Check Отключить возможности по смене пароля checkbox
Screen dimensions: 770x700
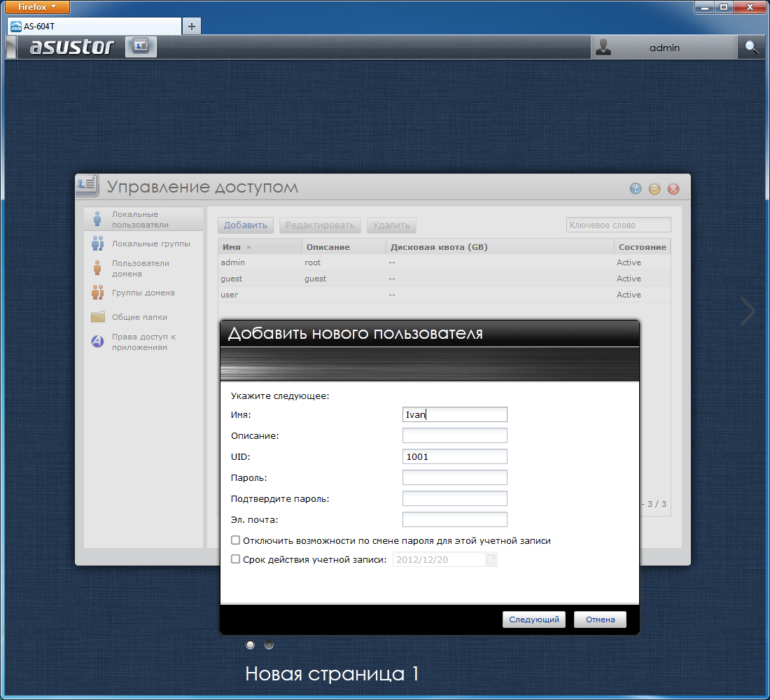tap(236, 540)
